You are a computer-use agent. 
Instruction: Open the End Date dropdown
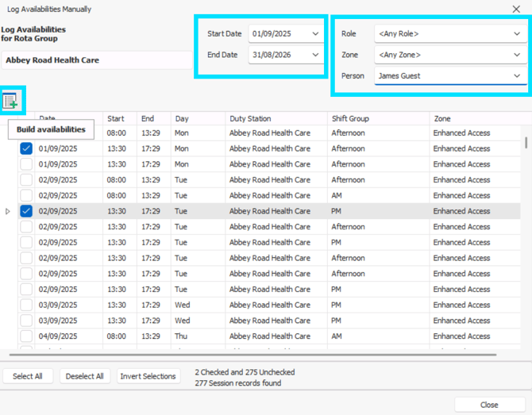pos(315,55)
